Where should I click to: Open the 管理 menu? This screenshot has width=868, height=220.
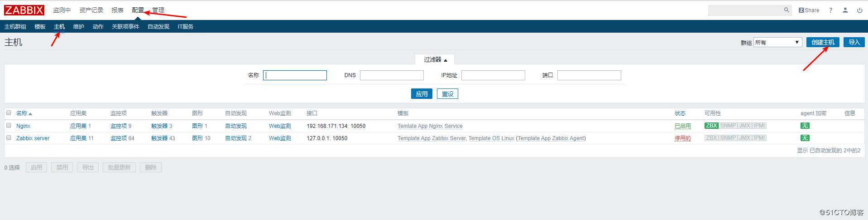158,10
